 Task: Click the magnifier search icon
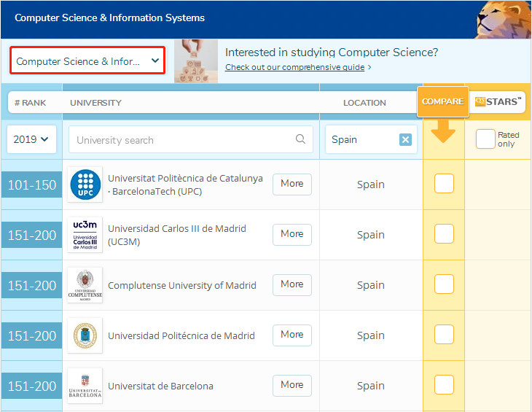pyautogui.click(x=300, y=139)
